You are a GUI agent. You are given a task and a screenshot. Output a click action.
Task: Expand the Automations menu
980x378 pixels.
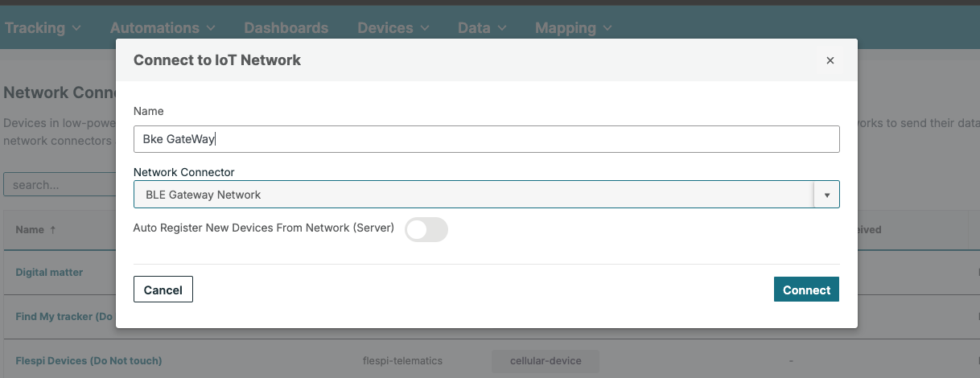[163, 28]
